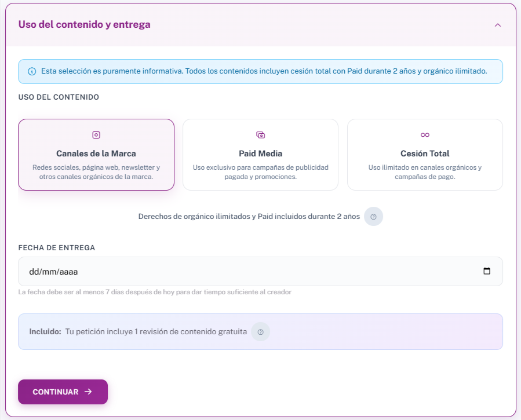Click the USO DEL CONTENIDO label

pos(58,97)
